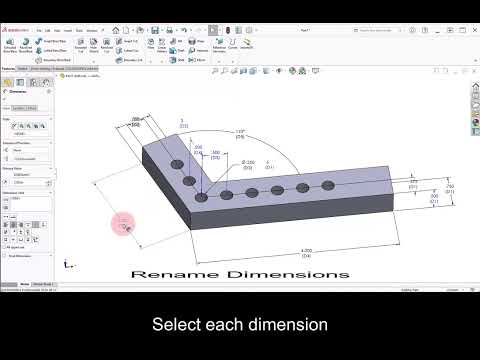Open the Edit menu
480x360 pixels.
click(48, 30)
